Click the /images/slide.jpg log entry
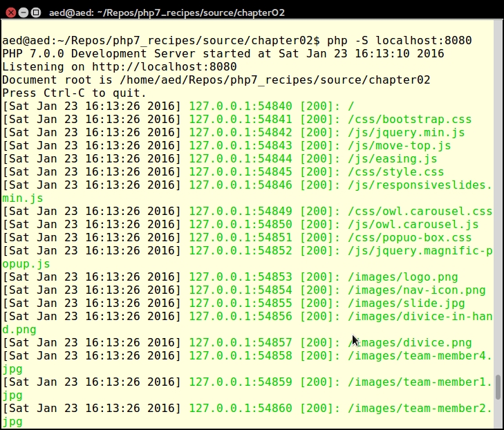The image size is (504, 430). click(x=407, y=303)
